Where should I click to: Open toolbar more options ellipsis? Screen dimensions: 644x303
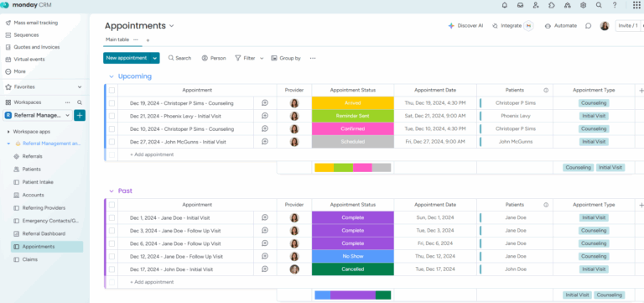click(x=313, y=58)
